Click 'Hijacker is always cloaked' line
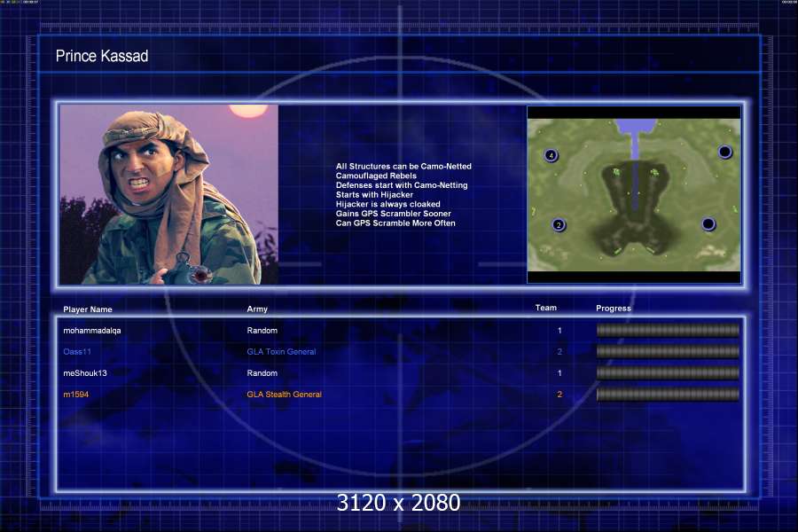The height and width of the screenshot is (532, 798). (387, 204)
